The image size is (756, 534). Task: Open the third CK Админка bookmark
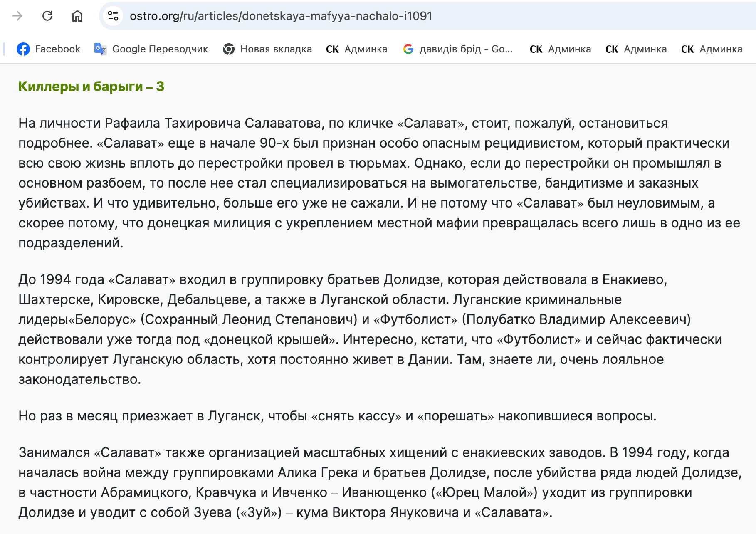pyautogui.click(x=636, y=49)
